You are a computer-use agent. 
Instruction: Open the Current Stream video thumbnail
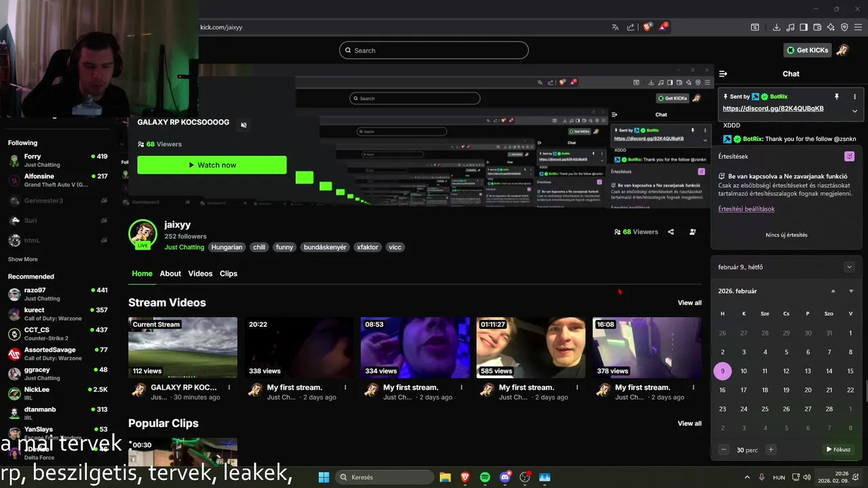(x=183, y=348)
